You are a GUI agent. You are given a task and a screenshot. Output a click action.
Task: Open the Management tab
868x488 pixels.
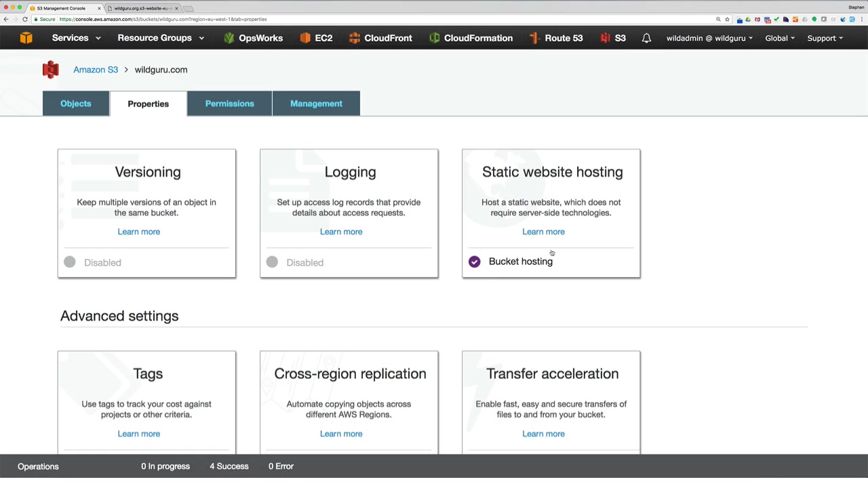pyautogui.click(x=316, y=104)
